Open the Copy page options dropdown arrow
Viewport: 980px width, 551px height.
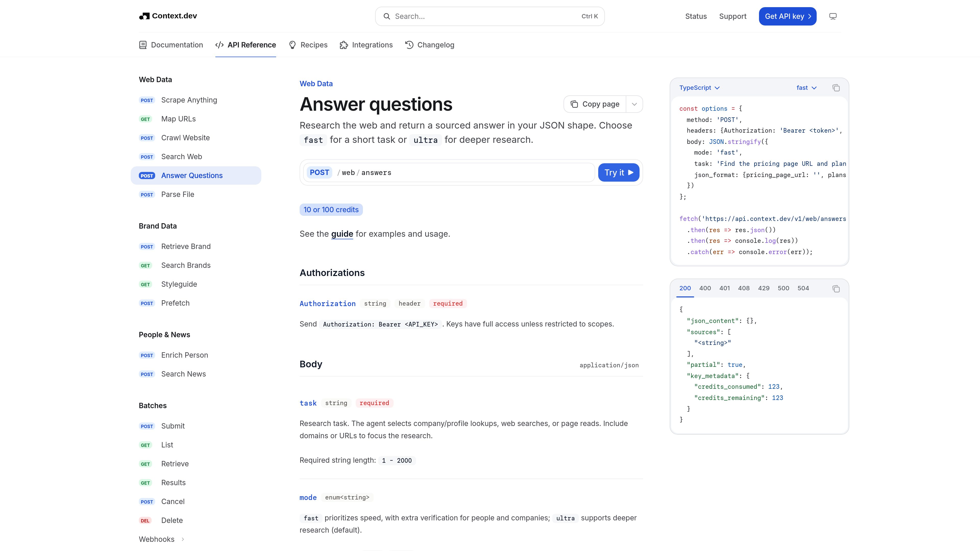point(634,104)
